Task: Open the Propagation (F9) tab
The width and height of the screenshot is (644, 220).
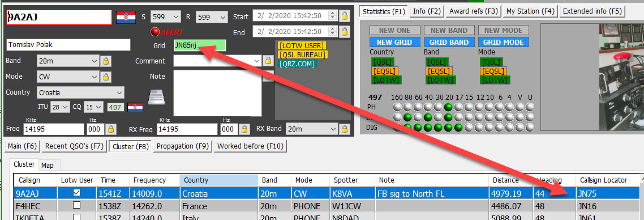Action: [x=182, y=146]
